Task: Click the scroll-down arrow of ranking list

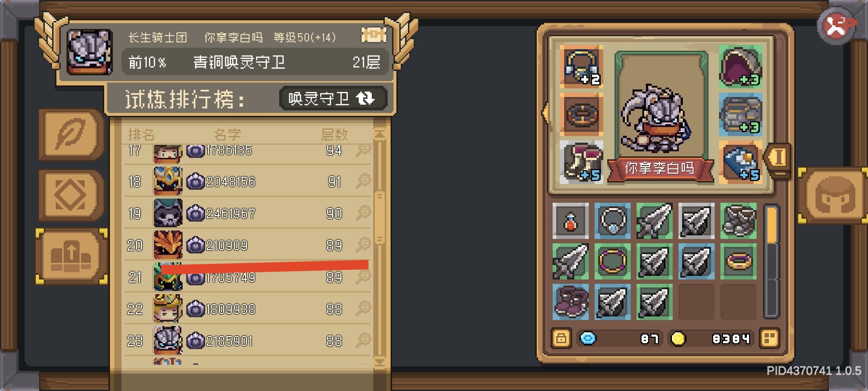Action: tap(379, 362)
